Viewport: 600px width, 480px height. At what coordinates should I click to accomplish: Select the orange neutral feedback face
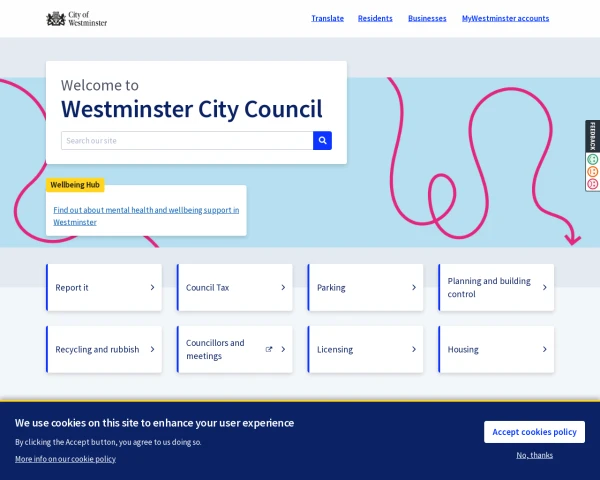(592, 171)
